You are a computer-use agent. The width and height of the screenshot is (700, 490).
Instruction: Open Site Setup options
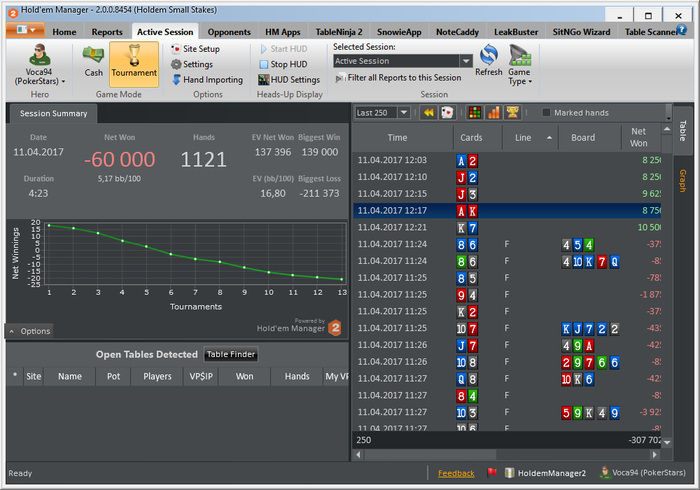[196, 49]
